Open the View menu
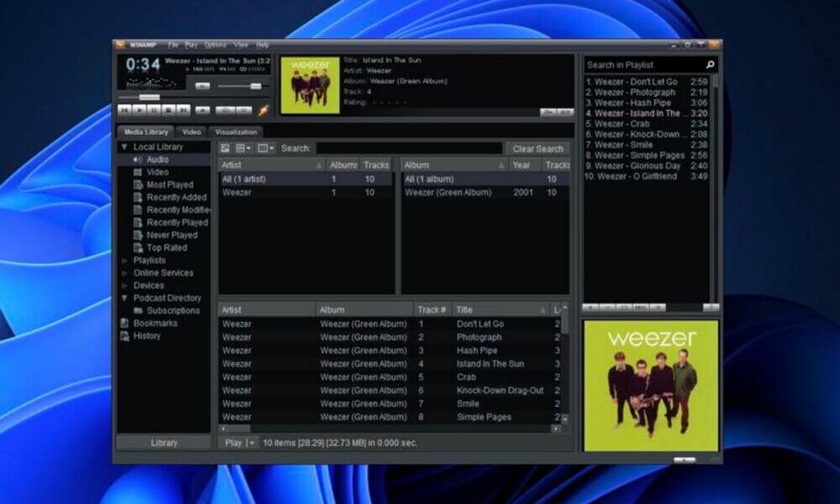840x504 pixels. tap(240, 45)
